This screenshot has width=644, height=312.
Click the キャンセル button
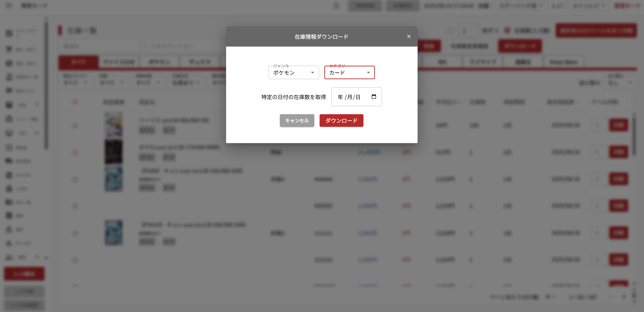coord(297,121)
